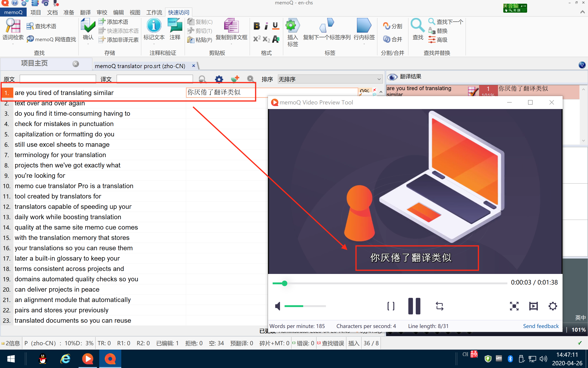Toggle video frame view icon
588x368 pixels.
[x=533, y=306]
